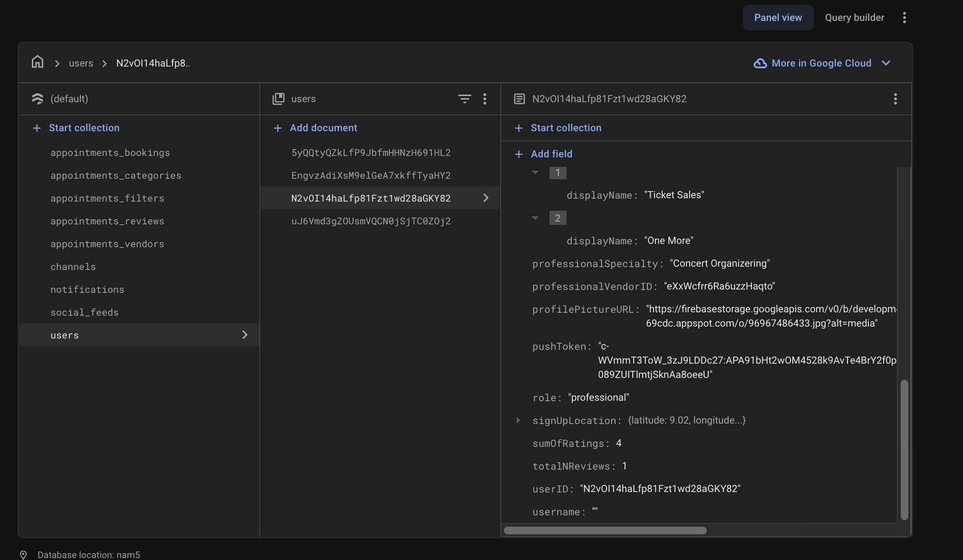This screenshot has width=963, height=560.
Task: Click Add document in users column
Action: 323,128
